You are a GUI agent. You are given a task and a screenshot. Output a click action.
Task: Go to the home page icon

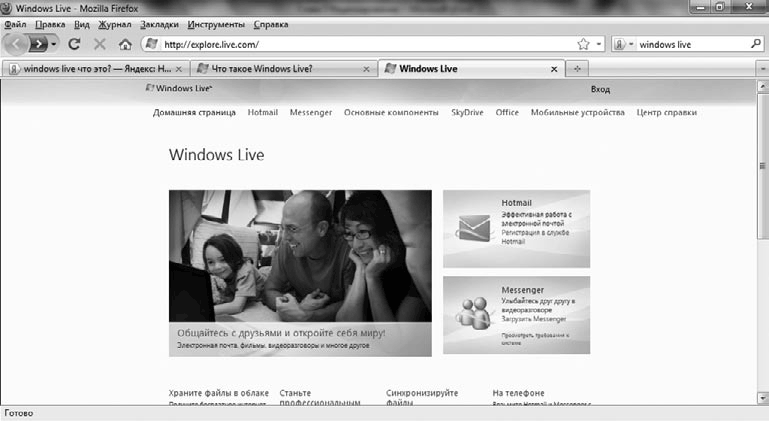(125, 44)
